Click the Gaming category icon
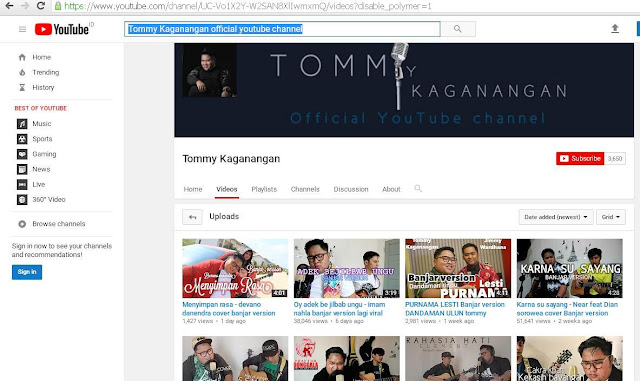Image resolution: width=640 pixels, height=381 pixels. point(22,154)
